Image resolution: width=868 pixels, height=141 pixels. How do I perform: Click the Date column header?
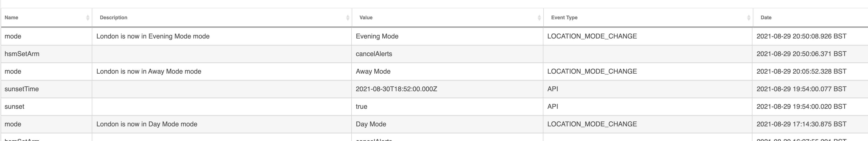pos(810,18)
